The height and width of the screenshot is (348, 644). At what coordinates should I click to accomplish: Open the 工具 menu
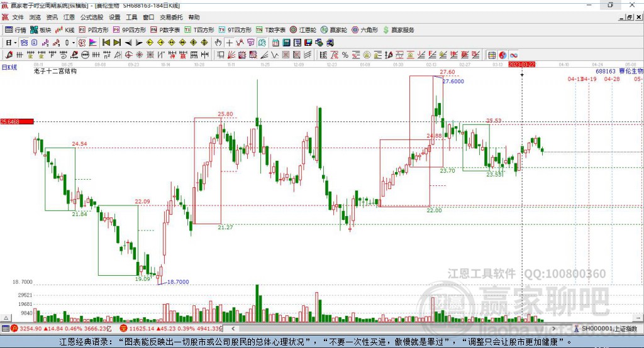(x=131, y=17)
